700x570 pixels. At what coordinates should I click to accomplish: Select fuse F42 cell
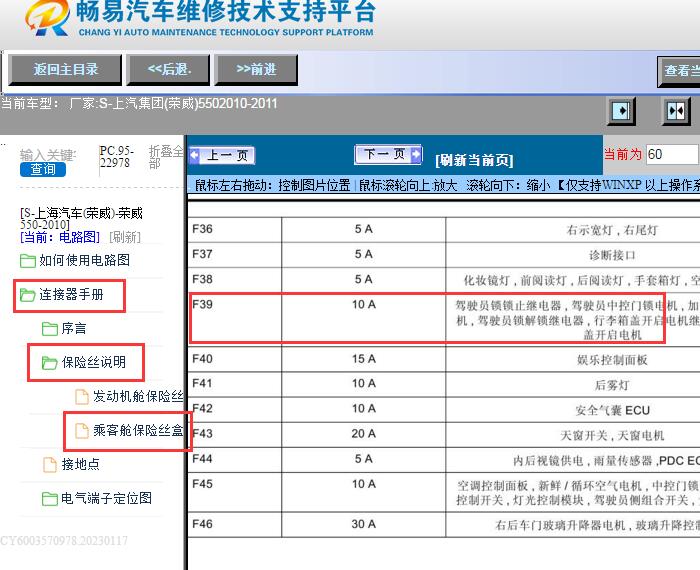click(x=235, y=409)
